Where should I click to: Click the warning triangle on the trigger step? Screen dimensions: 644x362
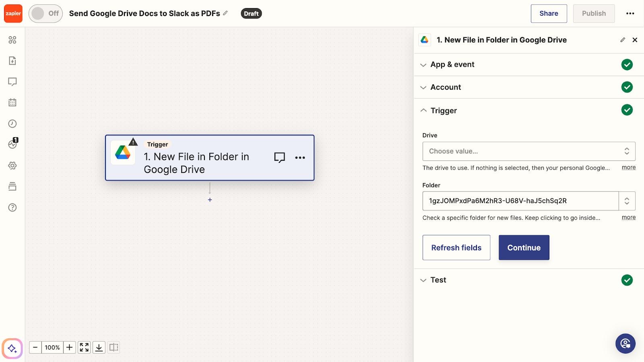coord(133,142)
